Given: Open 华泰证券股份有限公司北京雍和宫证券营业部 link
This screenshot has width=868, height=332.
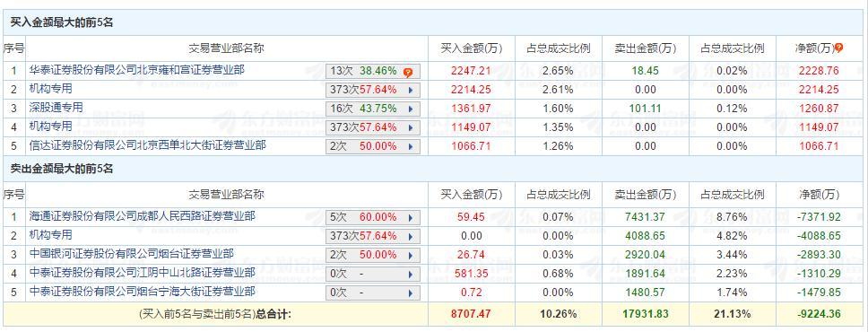Looking at the screenshot, I should pos(136,70).
